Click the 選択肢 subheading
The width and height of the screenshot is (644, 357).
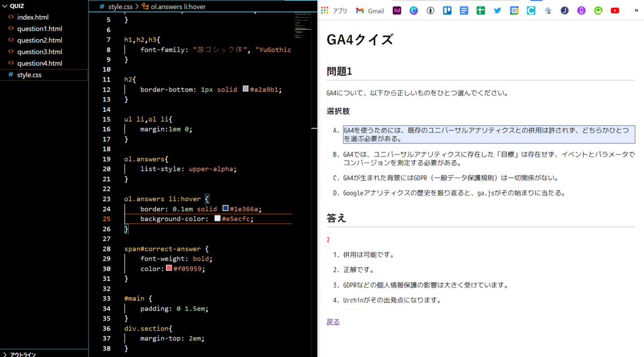(x=338, y=111)
